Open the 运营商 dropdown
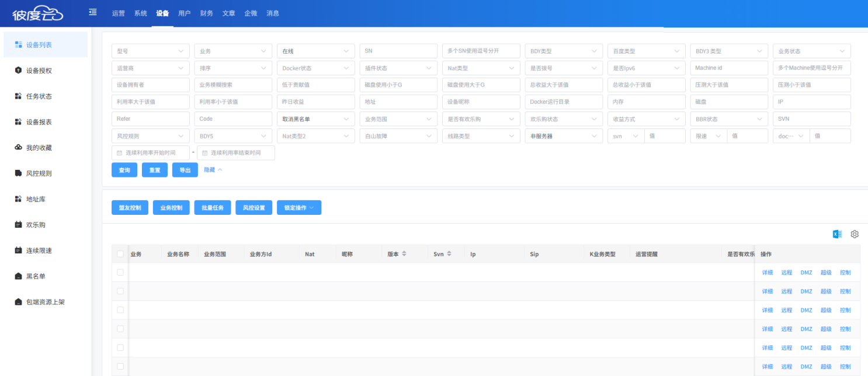Image resolution: width=868 pixels, height=376 pixels. pyautogui.click(x=150, y=68)
